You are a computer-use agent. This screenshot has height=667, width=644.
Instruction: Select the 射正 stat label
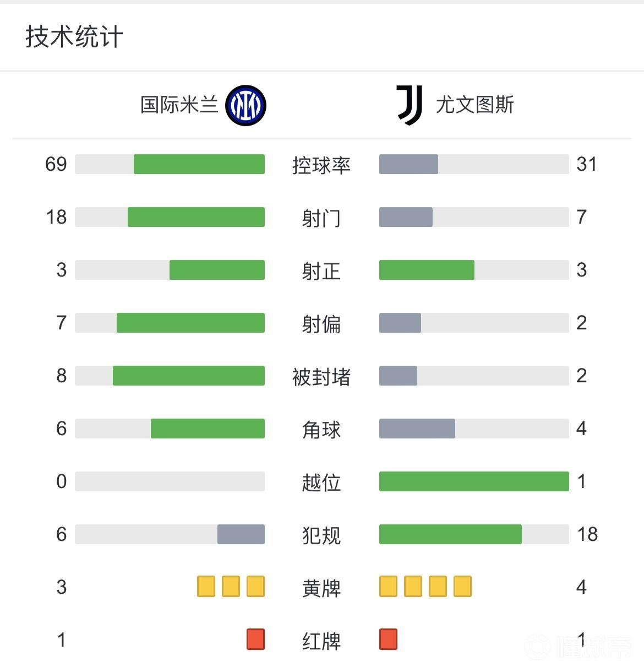321,270
